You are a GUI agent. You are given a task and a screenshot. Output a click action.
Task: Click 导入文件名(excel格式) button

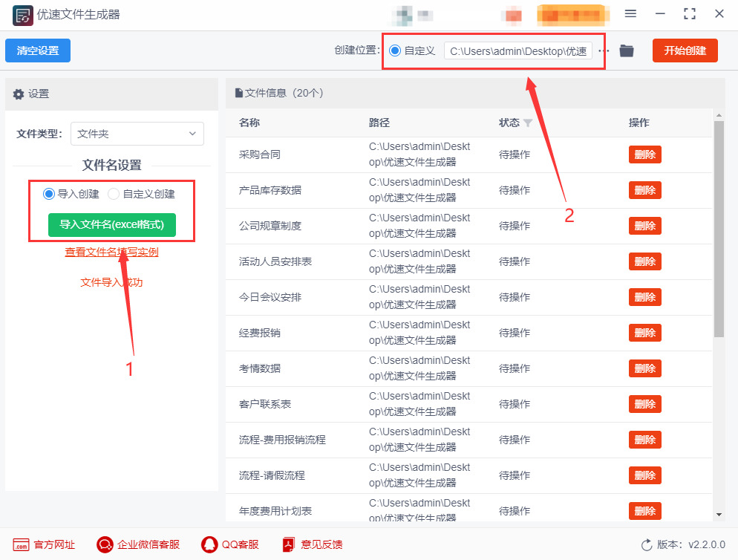(112, 224)
